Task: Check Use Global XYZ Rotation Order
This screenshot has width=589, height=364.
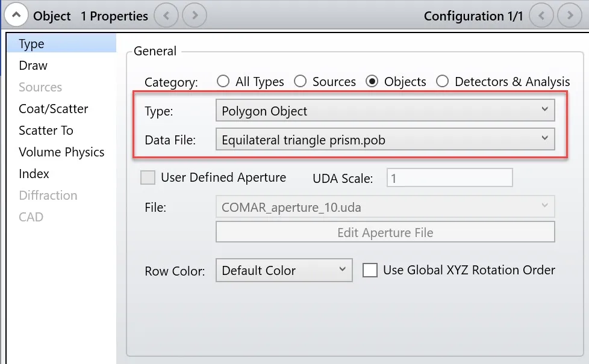Action: coord(370,270)
